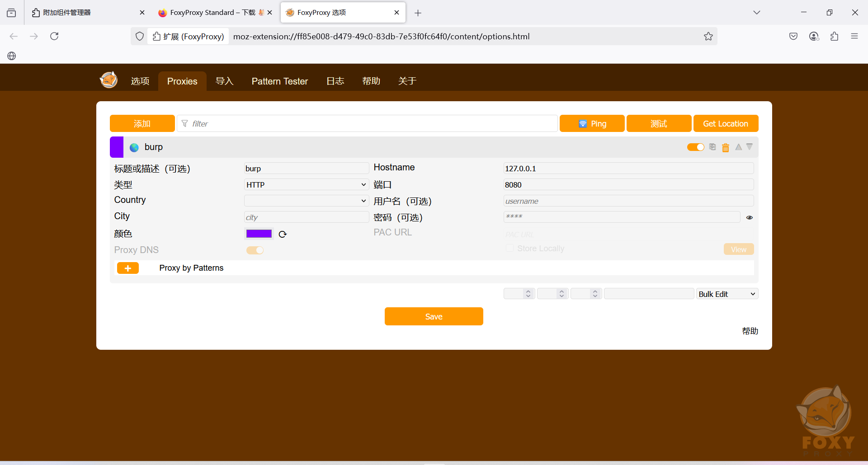Screen dimensions: 868x465
Task: Click the shield tracking protection icon
Action: point(140,36)
